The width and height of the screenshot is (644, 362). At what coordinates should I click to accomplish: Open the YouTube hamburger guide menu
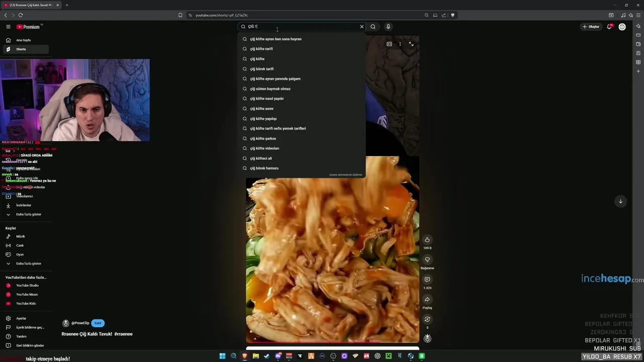coord(8,27)
